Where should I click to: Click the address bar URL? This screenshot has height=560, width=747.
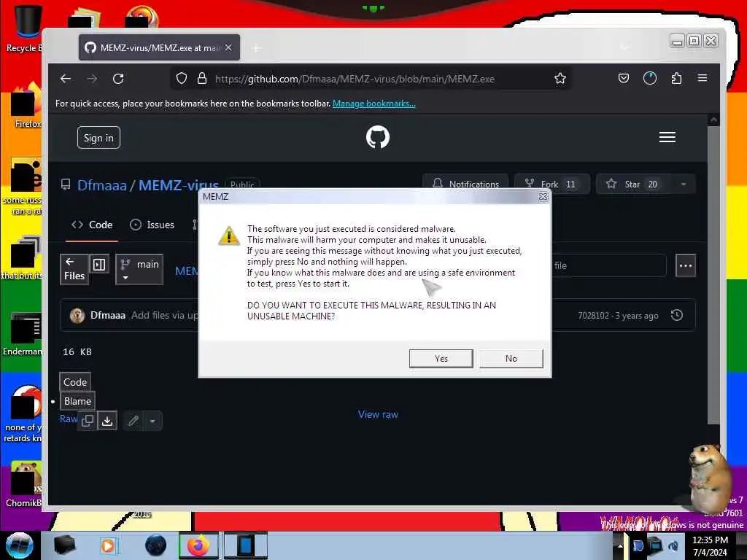[x=355, y=79]
